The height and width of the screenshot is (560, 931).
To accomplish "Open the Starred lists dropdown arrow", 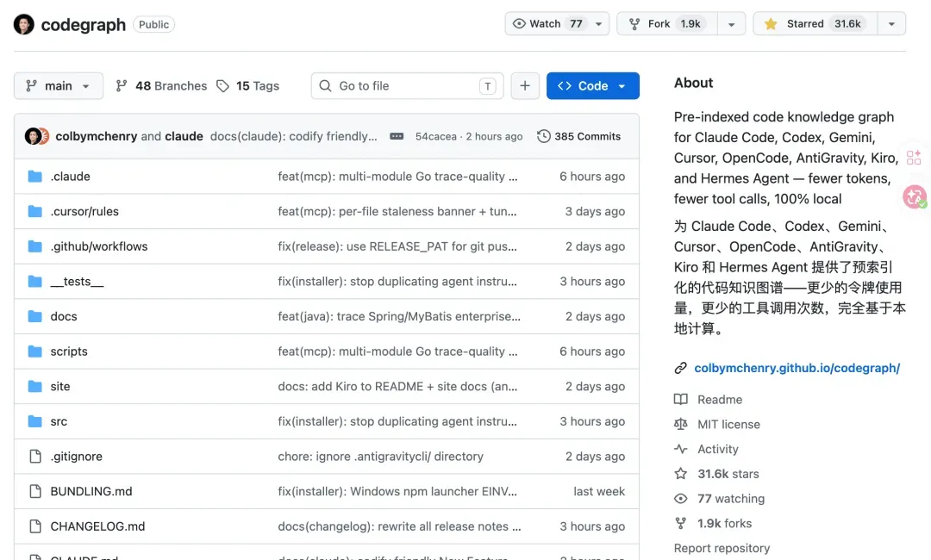I will [892, 24].
